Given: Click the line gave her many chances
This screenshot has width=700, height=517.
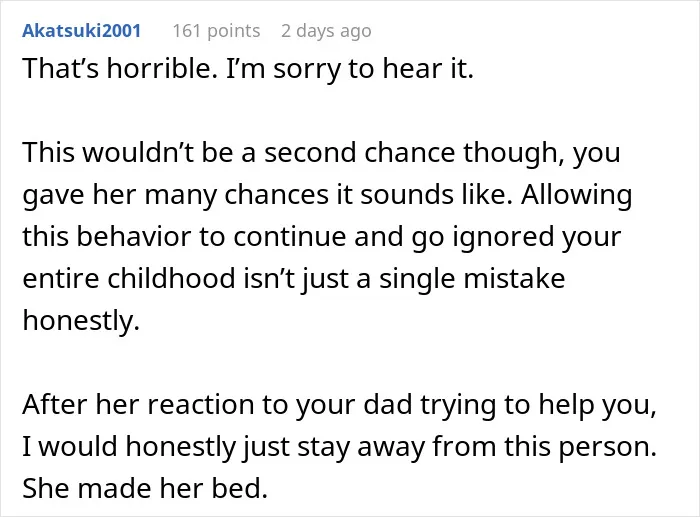Looking at the screenshot, I should (327, 195).
